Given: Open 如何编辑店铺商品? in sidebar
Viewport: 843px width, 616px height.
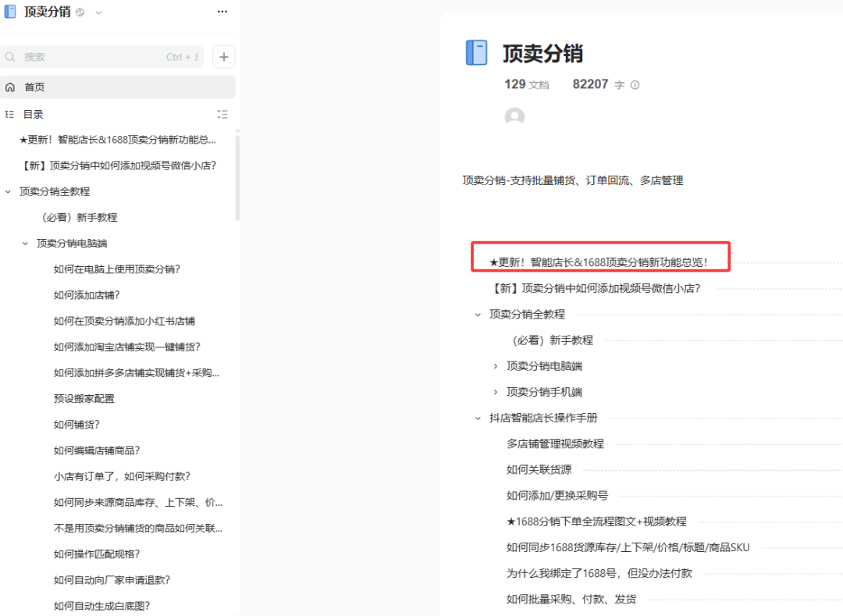Looking at the screenshot, I should 97,450.
